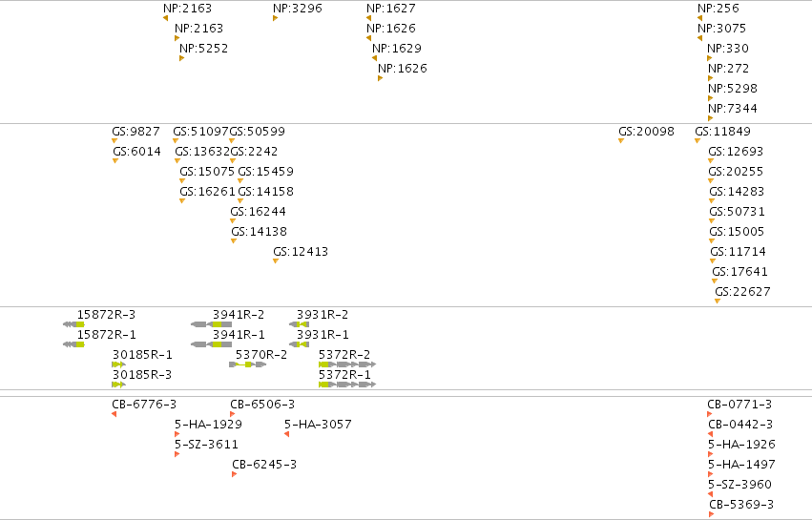Select the NP:3075 feature label
This screenshot has width=812, height=520.
[x=722, y=29]
